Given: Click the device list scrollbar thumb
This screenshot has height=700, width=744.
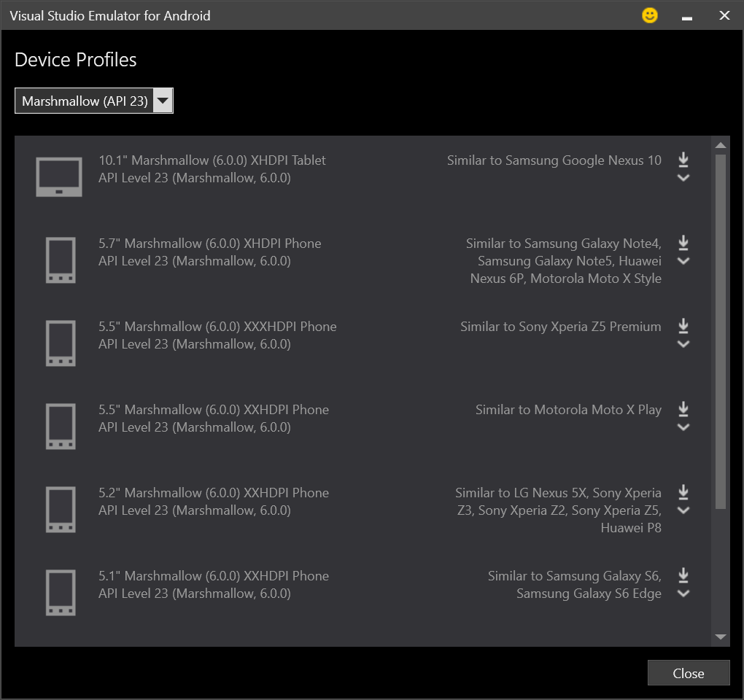Looking at the screenshot, I should pyautogui.click(x=721, y=332).
